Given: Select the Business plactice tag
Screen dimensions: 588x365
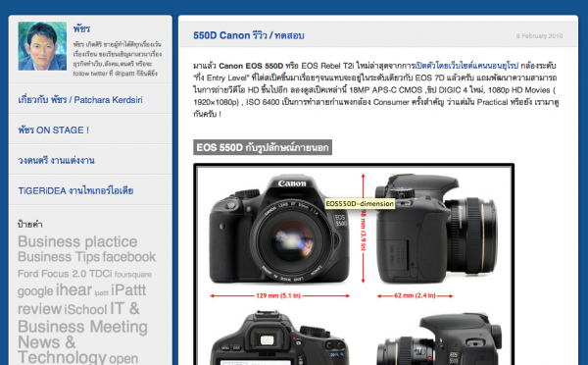Looking at the screenshot, I should [77, 241].
